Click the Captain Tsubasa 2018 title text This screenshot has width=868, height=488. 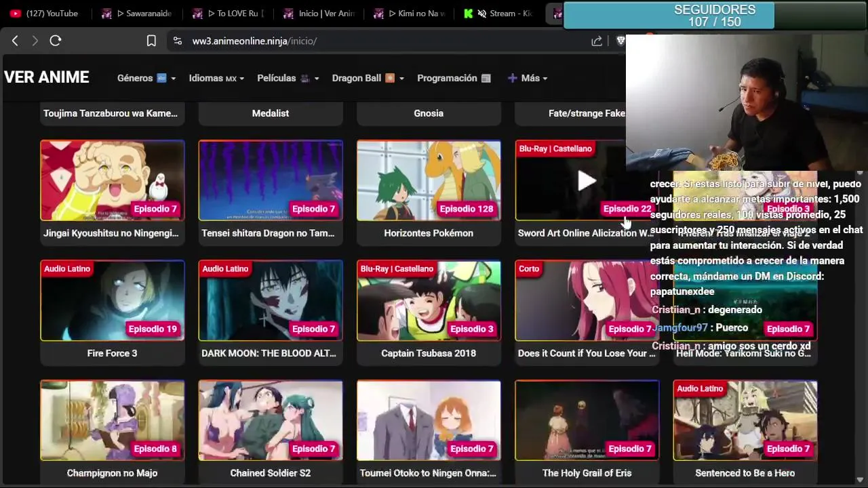[429, 353]
